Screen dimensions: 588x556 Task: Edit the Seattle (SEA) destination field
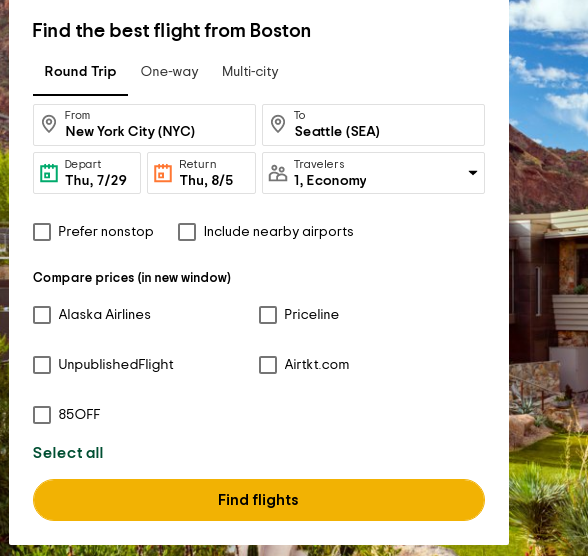click(374, 125)
